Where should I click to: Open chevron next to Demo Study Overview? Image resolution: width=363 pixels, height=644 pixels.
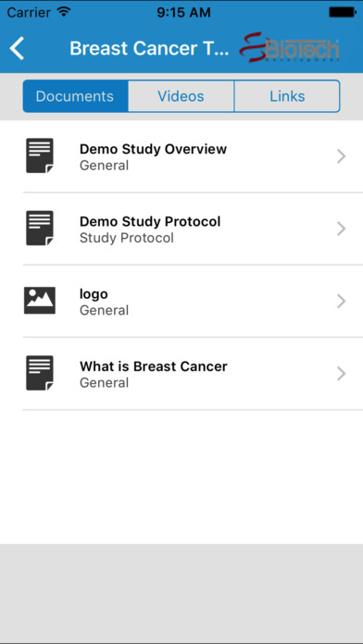[x=341, y=156]
